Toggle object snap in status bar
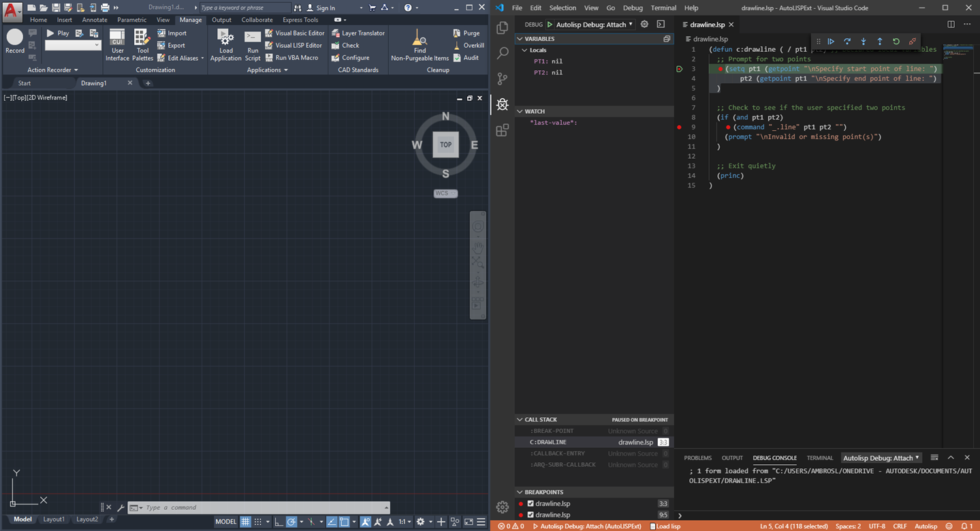 pos(345,521)
